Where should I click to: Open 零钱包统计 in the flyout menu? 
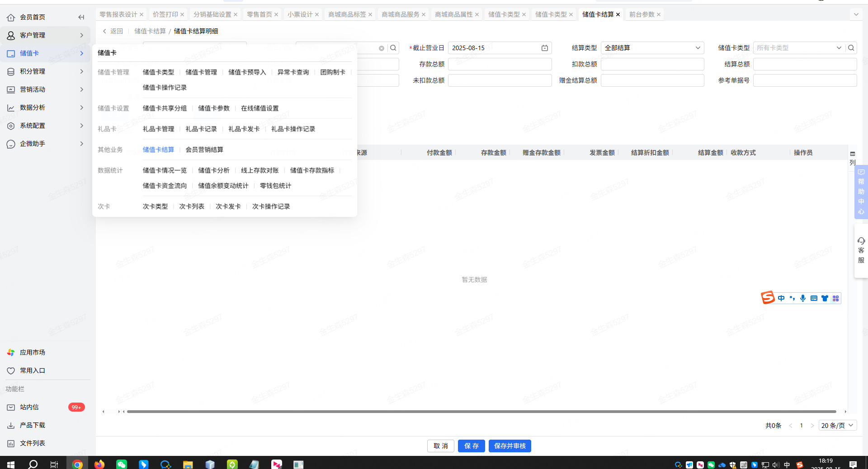click(275, 186)
